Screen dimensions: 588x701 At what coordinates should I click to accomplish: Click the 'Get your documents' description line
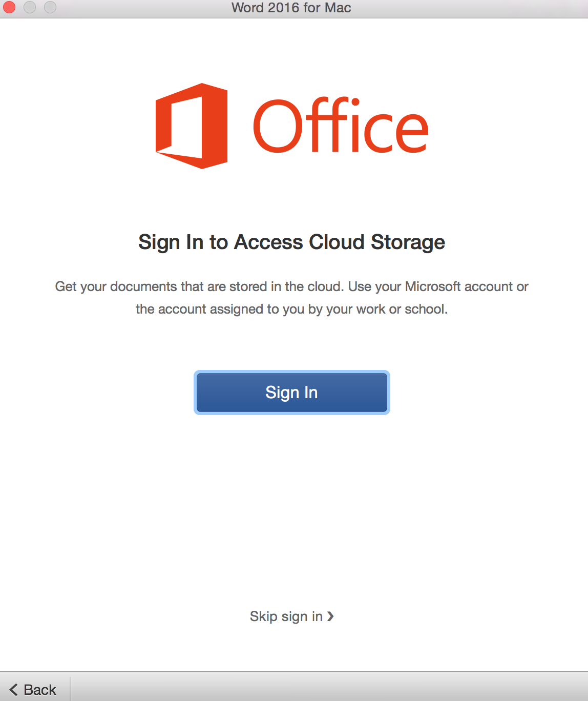click(x=292, y=286)
